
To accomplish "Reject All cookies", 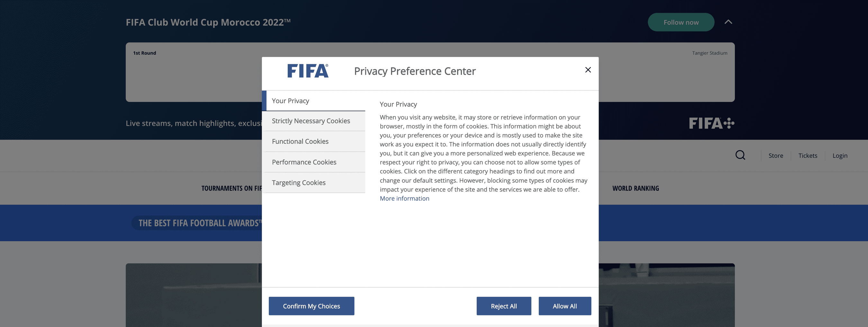I will (503, 306).
